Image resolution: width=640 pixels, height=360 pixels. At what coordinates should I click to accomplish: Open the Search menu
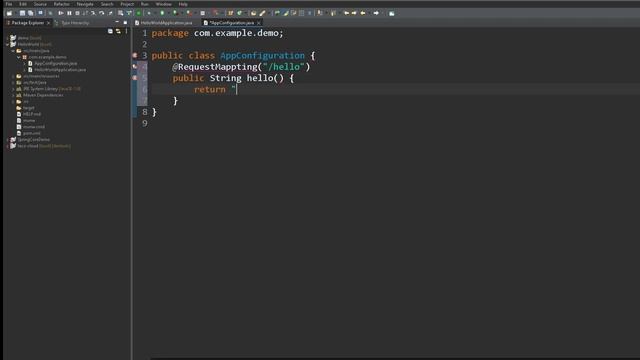pyautogui.click(x=107, y=4)
